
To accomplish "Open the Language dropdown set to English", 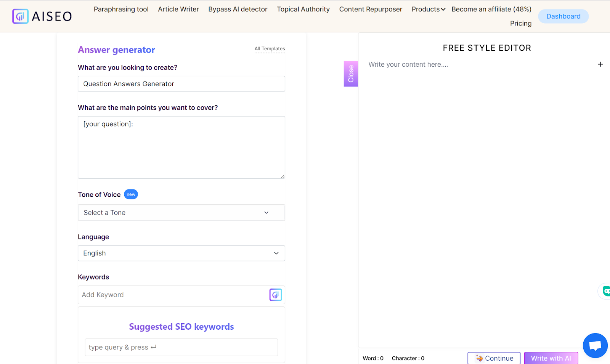I will (181, 253).
